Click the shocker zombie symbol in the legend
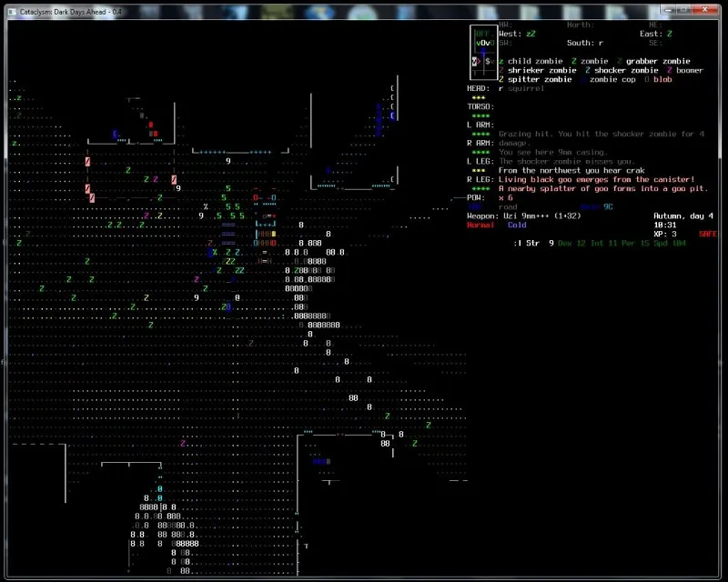The width and height of the screenshot is (728, 582). (587, 70)
